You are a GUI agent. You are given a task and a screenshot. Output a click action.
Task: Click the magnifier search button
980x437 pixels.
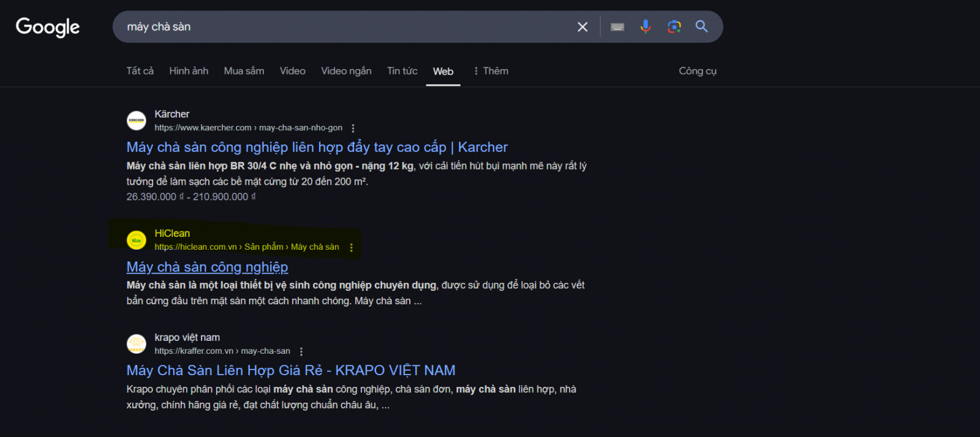tap(702, 26)
